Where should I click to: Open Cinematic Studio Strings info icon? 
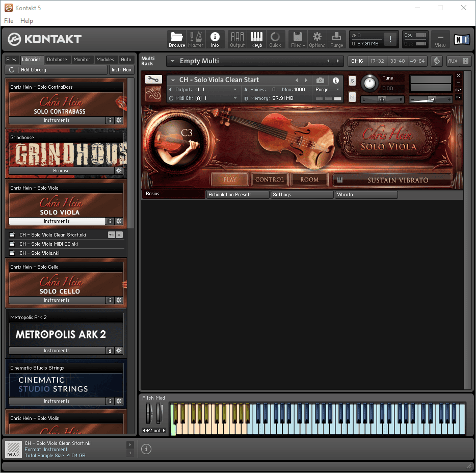tap(110, 401)
